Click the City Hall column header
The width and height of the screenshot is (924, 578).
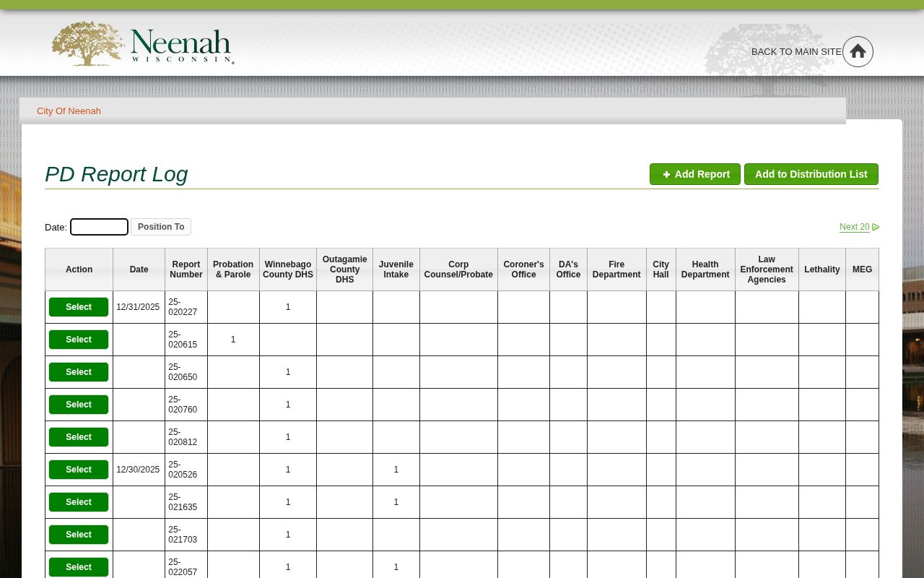point(661,269)
